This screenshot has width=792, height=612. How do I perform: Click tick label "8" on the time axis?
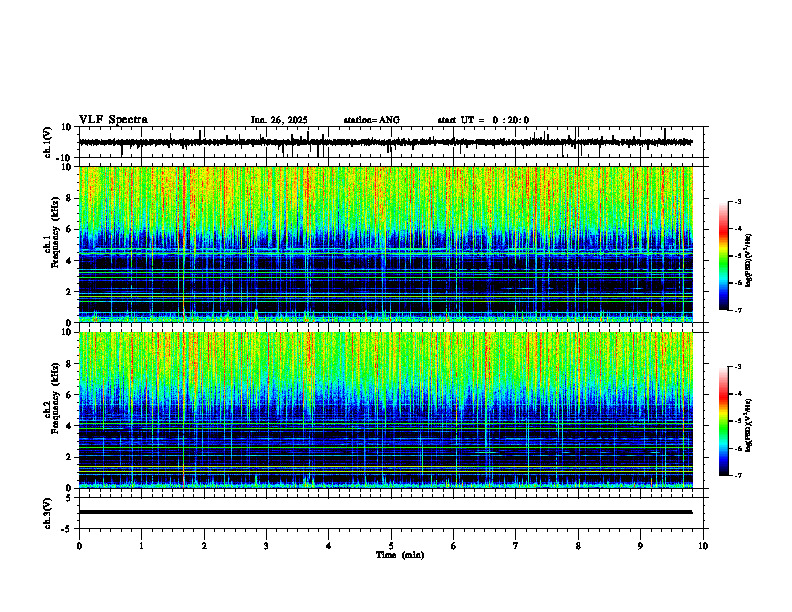click(578, 546)
